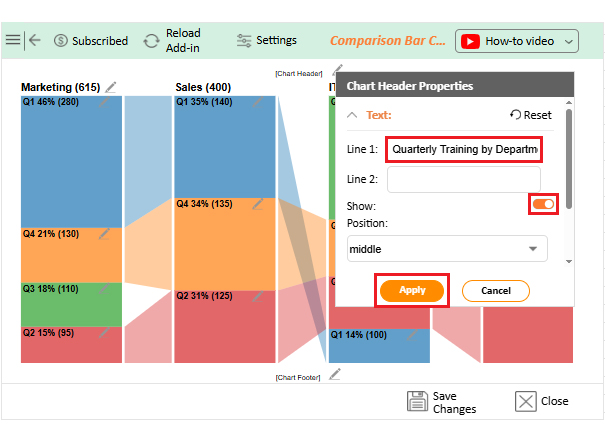
Task: Click pencil icon on Sales Q4 segment
Action: pyautogui.click(x=258, y=203)
